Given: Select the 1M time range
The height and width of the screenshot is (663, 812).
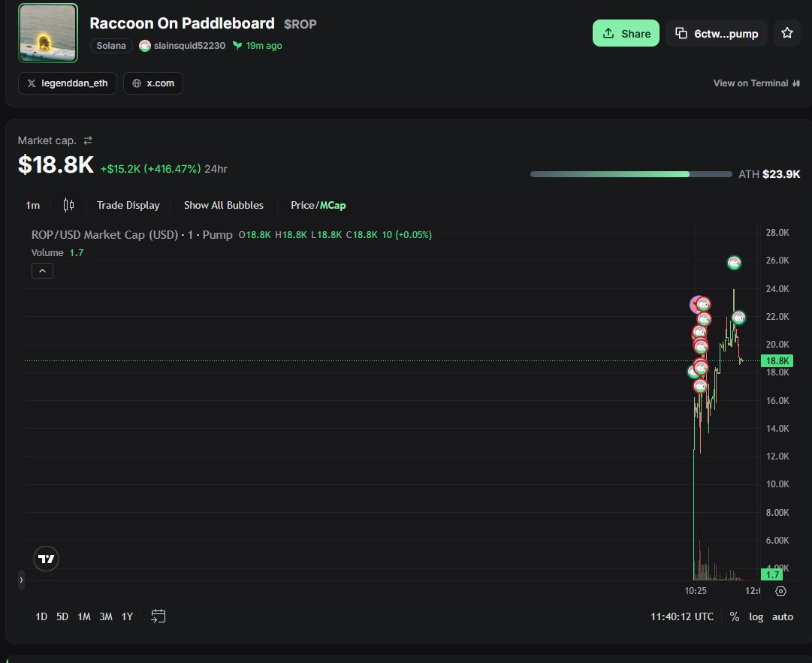Looking at the screenshot, I should (x=84, y=616).
